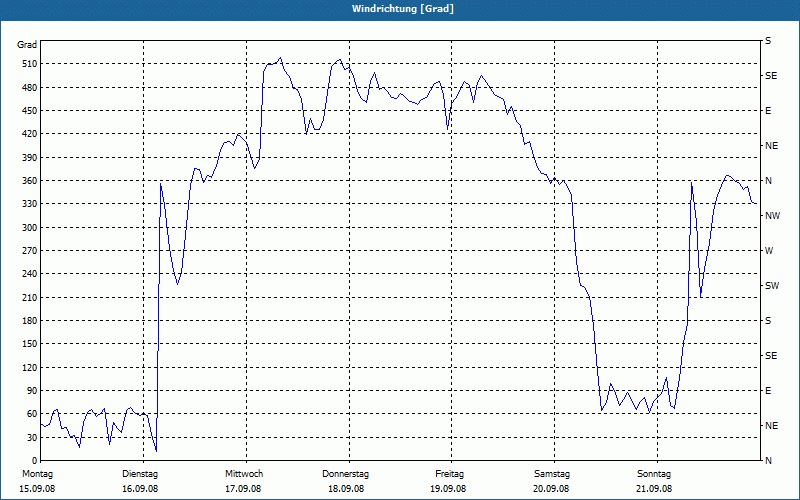Click the 'NE' compass label level with 390
Image resolution: width=800 pixels, height=500 pixels.
tap(771, 146)
